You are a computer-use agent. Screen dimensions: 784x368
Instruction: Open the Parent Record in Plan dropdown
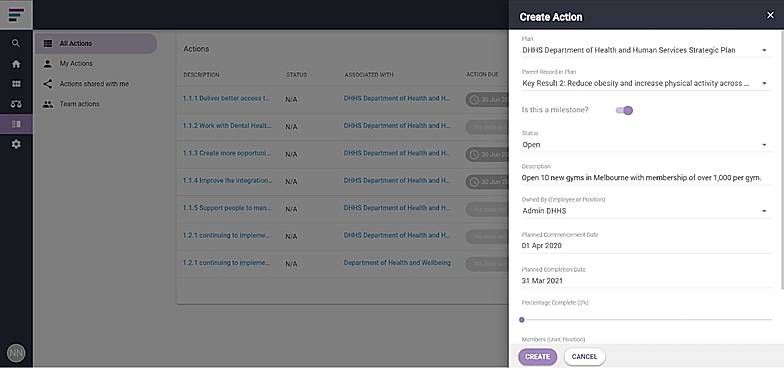point(645,84)
